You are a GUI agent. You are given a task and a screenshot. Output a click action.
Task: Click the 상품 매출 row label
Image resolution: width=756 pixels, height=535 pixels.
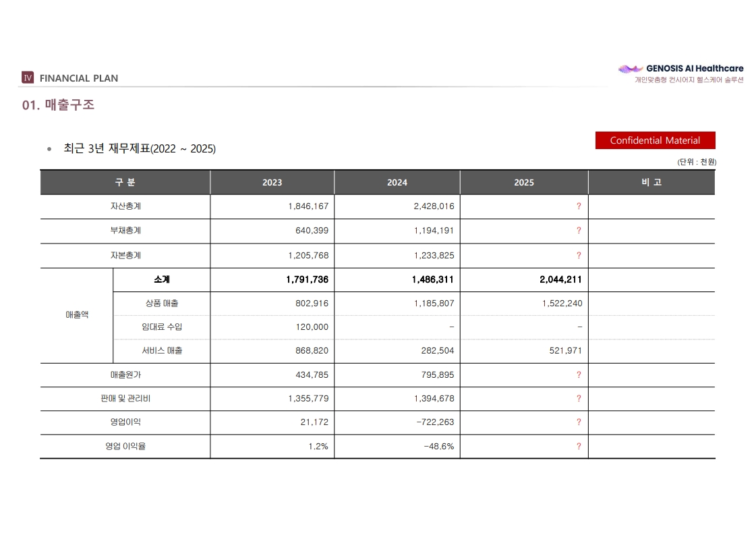(x=161, y=304)
